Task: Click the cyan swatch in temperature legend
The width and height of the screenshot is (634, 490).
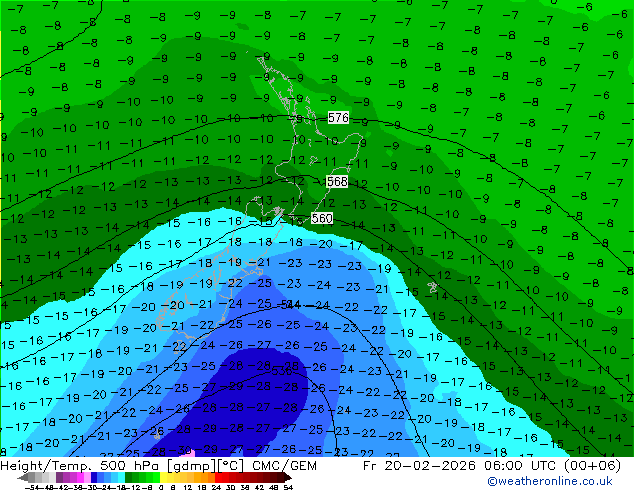Action: [121, 477]
